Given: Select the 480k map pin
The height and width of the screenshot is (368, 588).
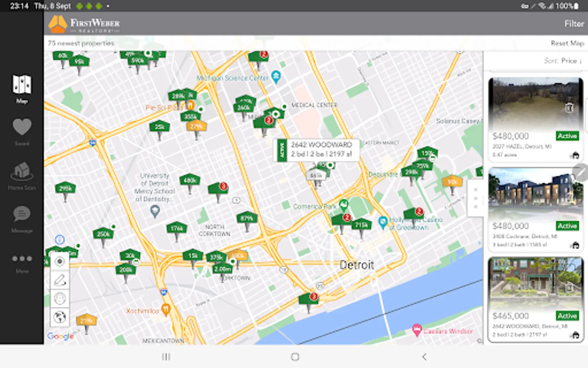Looking at the screenshot, I should (189, 181).
